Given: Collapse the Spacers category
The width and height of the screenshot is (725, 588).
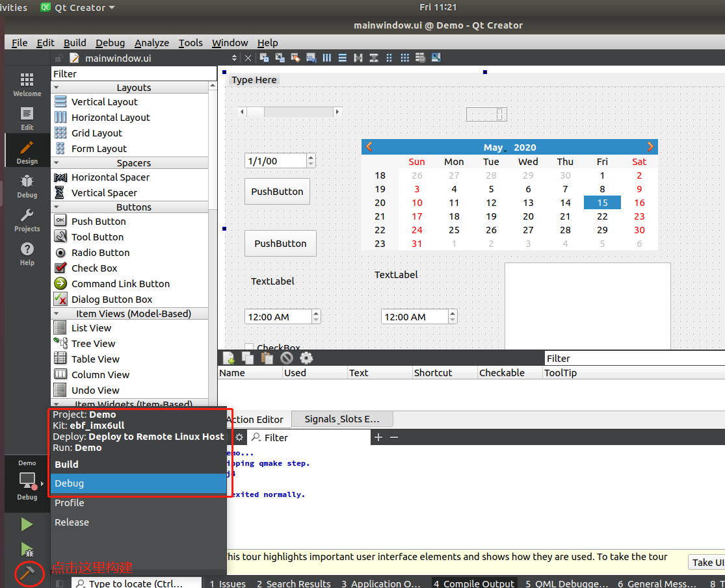Looking at the screenshot, I should click(x=57, y=162).
